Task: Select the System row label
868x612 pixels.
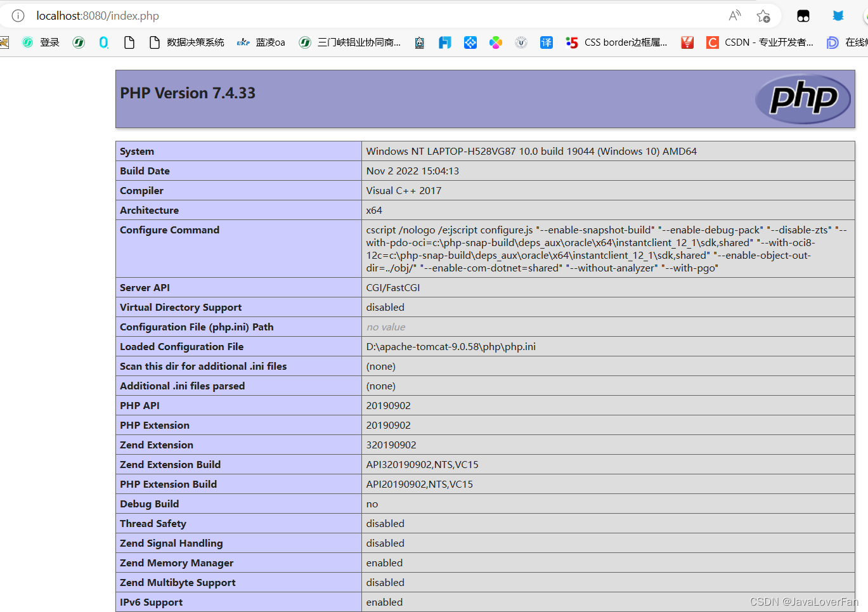Action: point(137,151)
